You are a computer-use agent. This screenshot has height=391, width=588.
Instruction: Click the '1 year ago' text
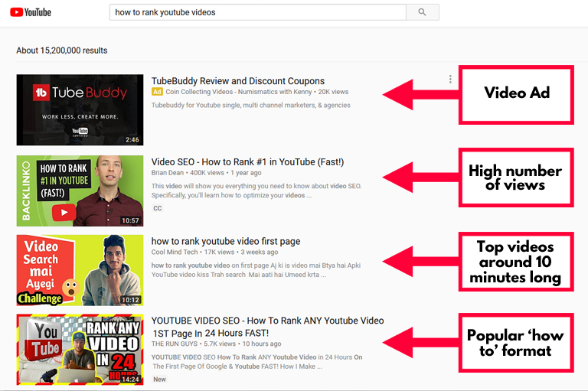[x=246, y=173]
